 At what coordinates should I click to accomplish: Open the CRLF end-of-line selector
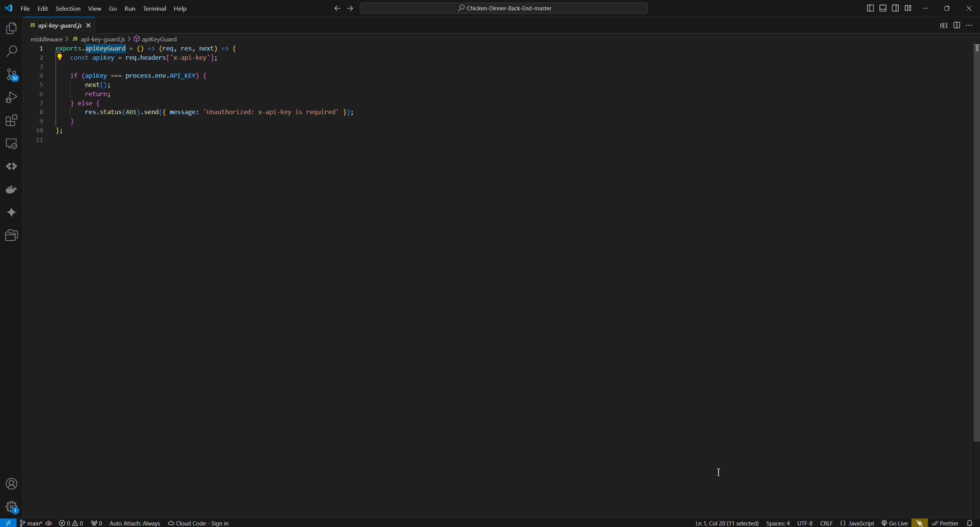click(826, 523)
